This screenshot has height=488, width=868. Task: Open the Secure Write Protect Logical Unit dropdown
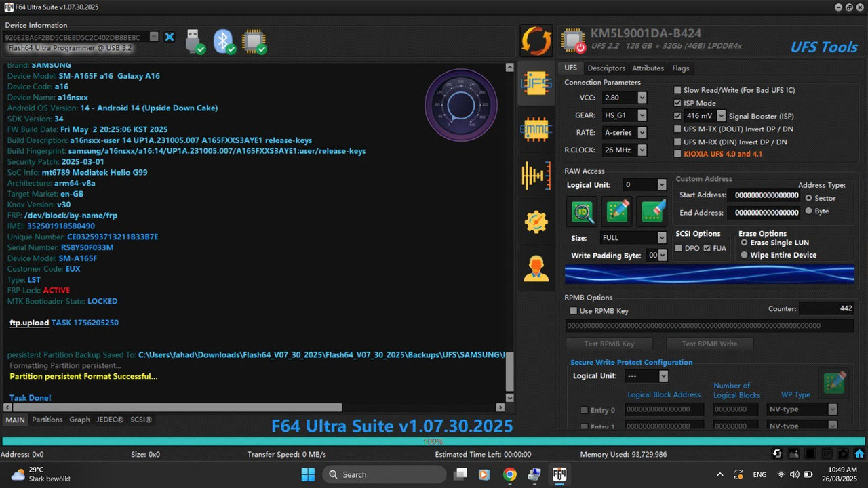(663, 375)
